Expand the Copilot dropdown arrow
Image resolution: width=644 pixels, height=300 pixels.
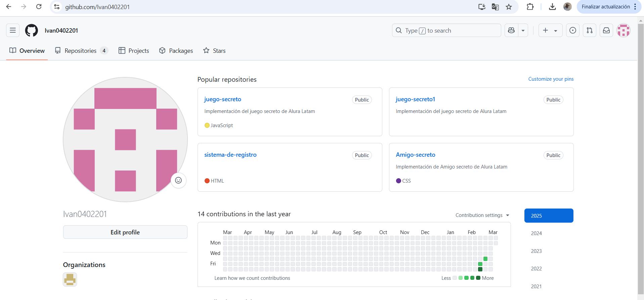tap(523, 30)
